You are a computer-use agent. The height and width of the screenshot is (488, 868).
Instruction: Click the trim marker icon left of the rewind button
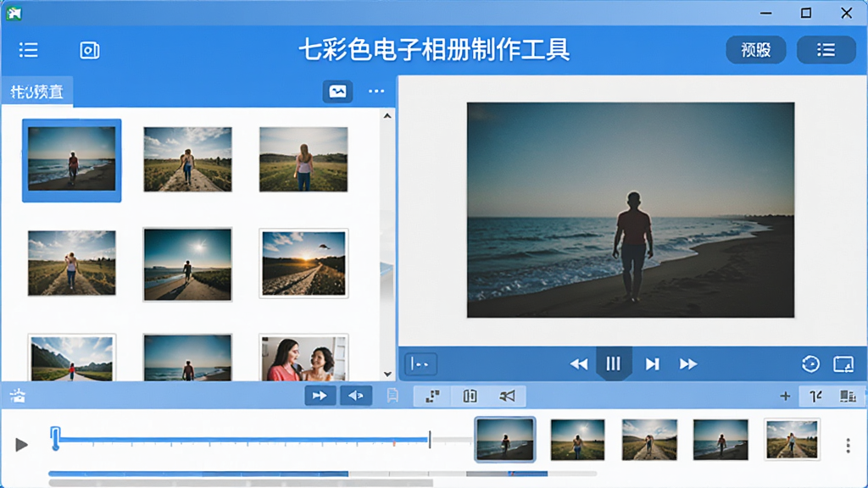coord(420,364)
